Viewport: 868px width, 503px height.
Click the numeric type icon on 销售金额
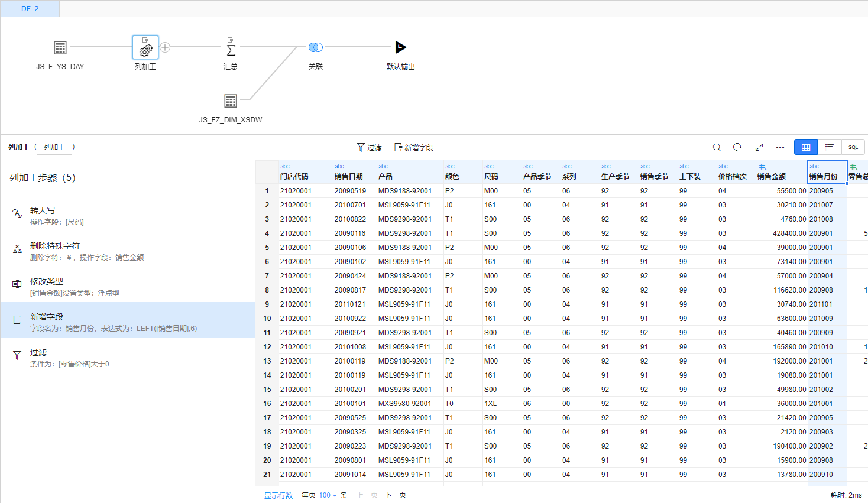click(x=763, y=167)
